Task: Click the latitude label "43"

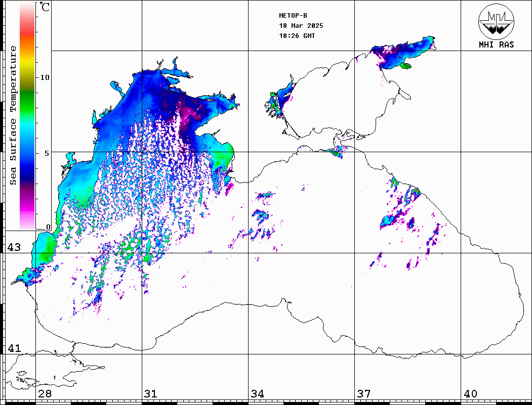Action: pos(14,247)
